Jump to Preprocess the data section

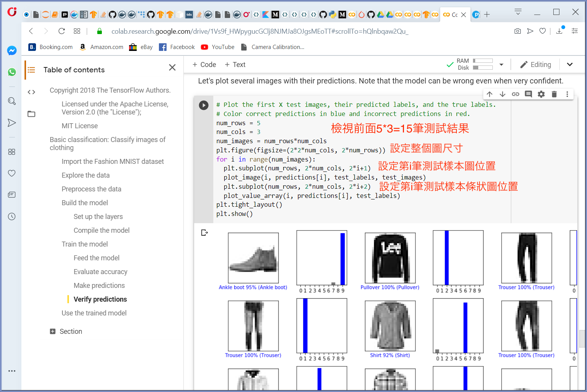point(92,189)
